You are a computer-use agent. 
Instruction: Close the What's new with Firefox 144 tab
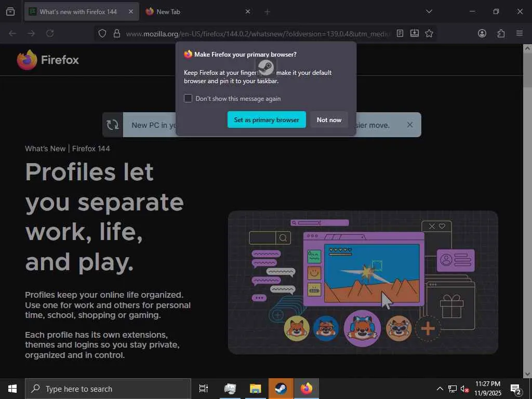(x=131, y=11)
